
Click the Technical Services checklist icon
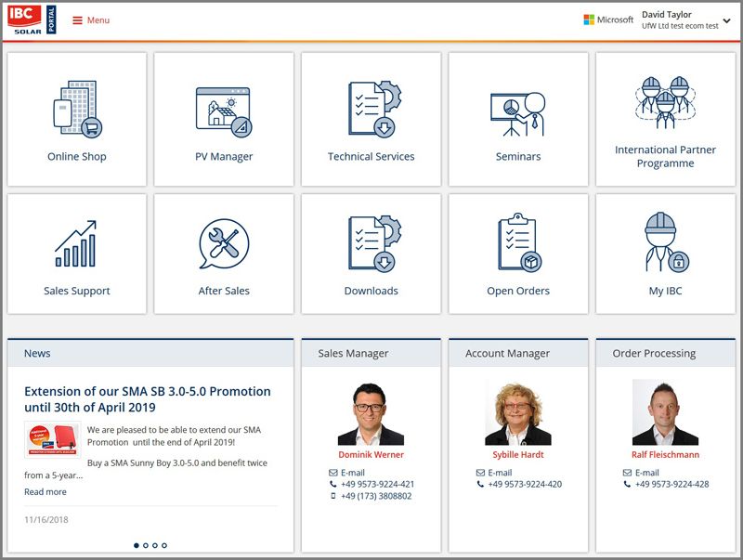pos(374,110)
